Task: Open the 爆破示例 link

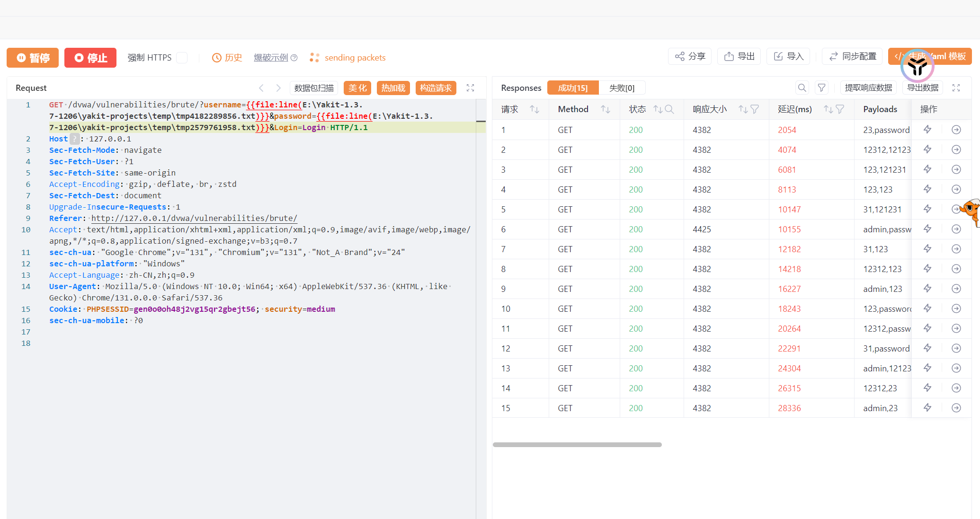Action: tap(271, 58)
